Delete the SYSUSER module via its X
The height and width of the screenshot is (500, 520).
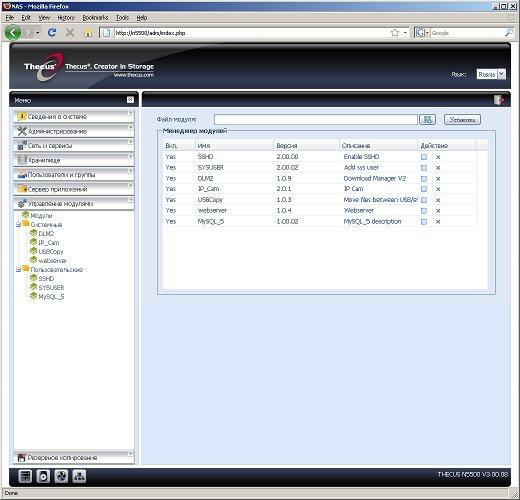click(x=438, y=168)
